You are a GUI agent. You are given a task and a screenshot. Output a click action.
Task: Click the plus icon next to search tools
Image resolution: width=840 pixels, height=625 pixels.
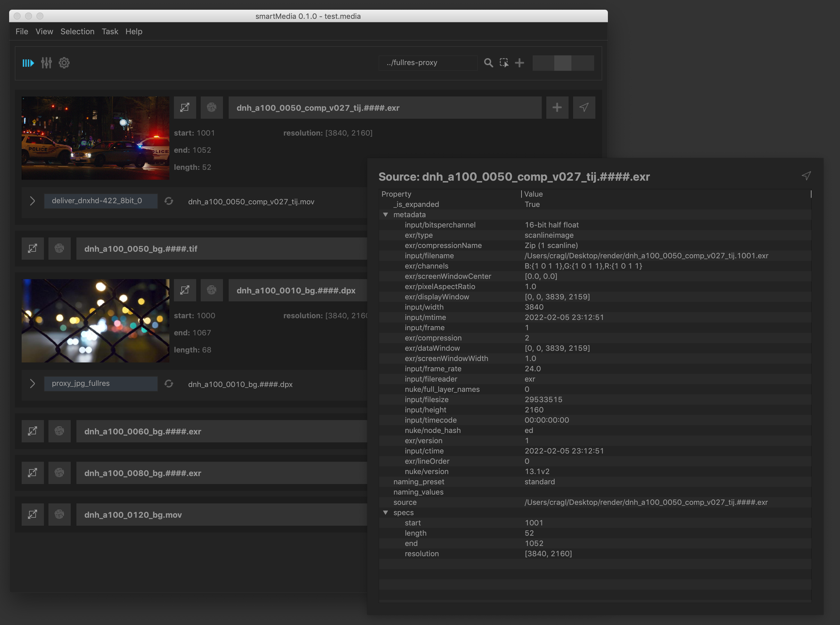(520, 63)
